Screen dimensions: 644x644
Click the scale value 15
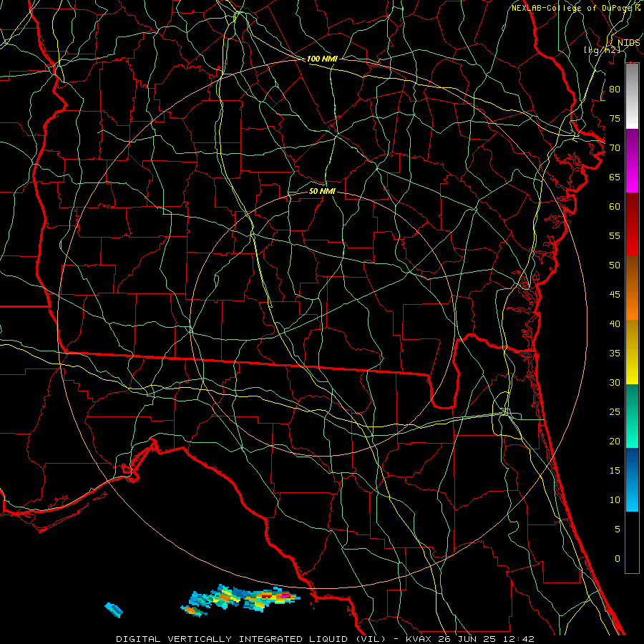[615, 471]
